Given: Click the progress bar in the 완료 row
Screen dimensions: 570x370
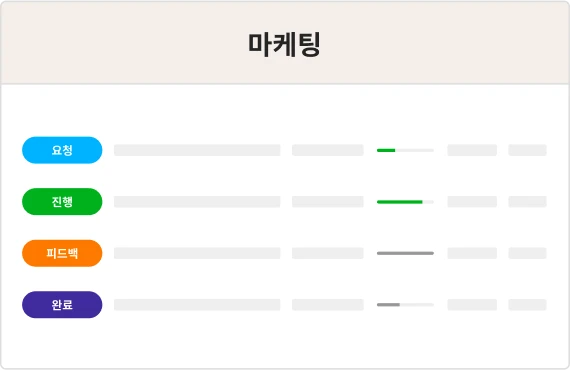Looking at the screenshot, I should [x=405, y=305].
